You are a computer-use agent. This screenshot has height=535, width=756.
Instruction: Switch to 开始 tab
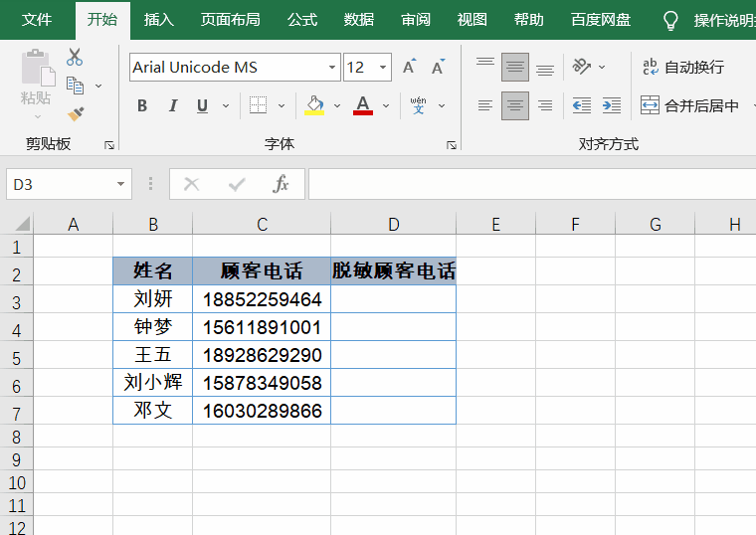tap(102, 20)
